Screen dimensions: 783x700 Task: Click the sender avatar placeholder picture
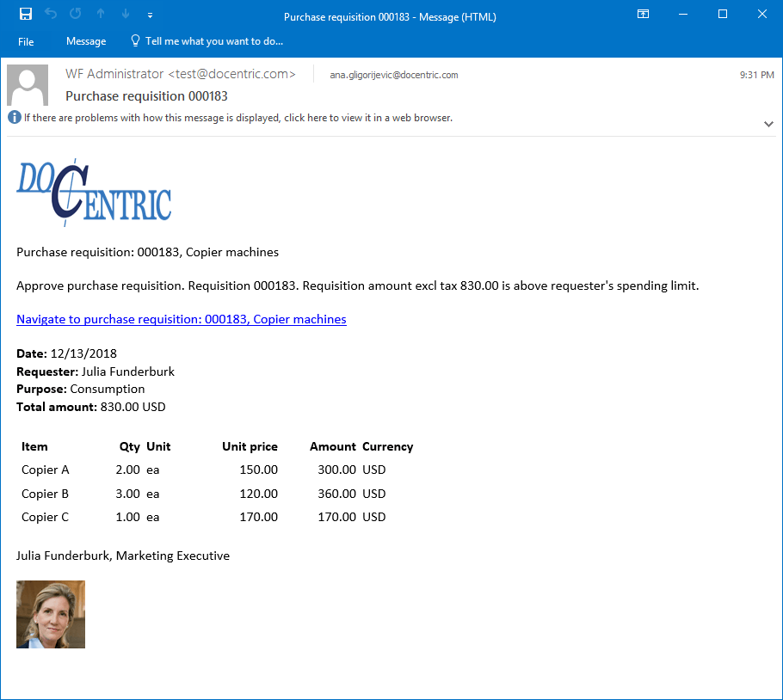coord(28,85)
